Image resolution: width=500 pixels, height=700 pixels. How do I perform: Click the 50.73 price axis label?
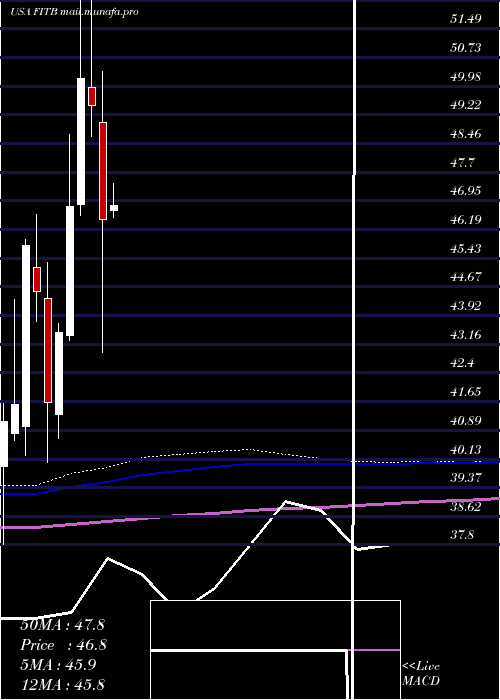coord(466,47)
